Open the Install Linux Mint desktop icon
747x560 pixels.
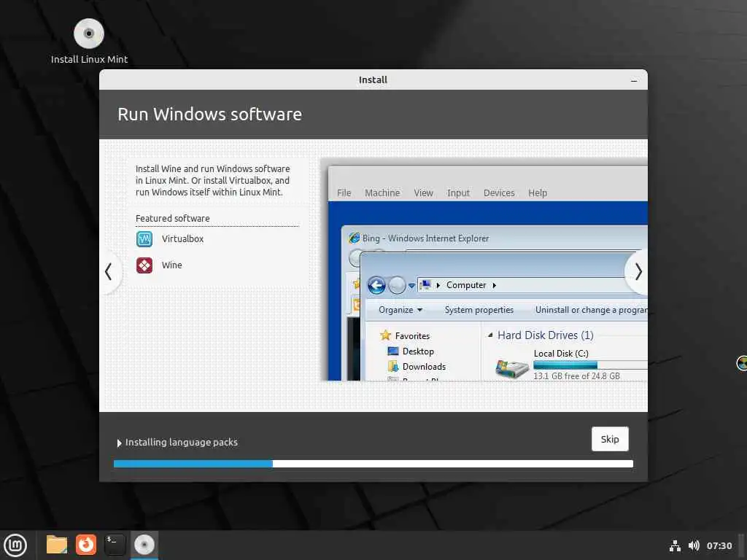click(x=89, y=41)
